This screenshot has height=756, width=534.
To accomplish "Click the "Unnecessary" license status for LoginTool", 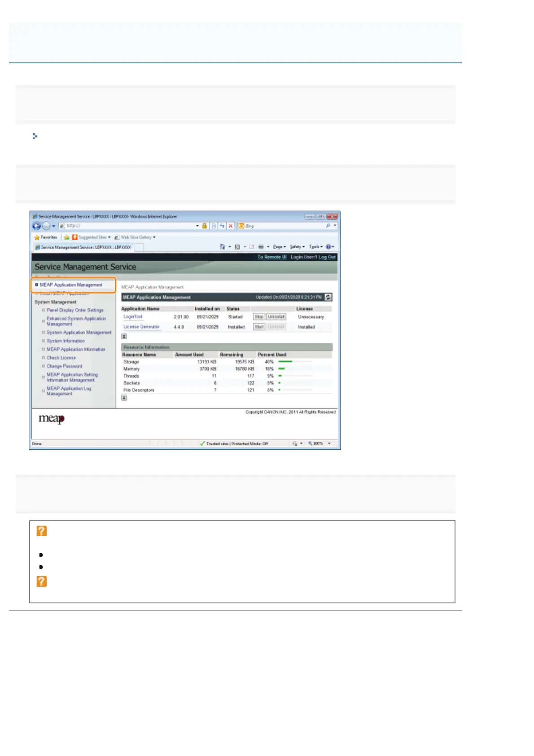I will (311, 317).
